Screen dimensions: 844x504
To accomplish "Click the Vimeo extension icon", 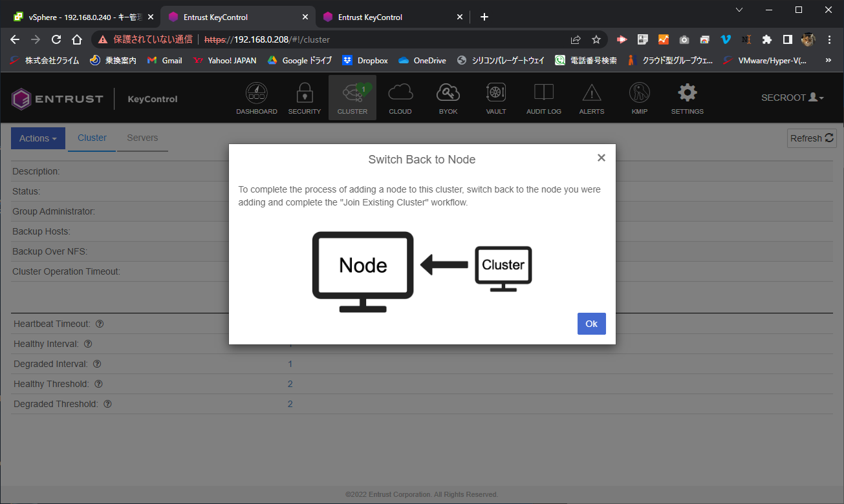I will pyautogui.click(x=726, y=39).
